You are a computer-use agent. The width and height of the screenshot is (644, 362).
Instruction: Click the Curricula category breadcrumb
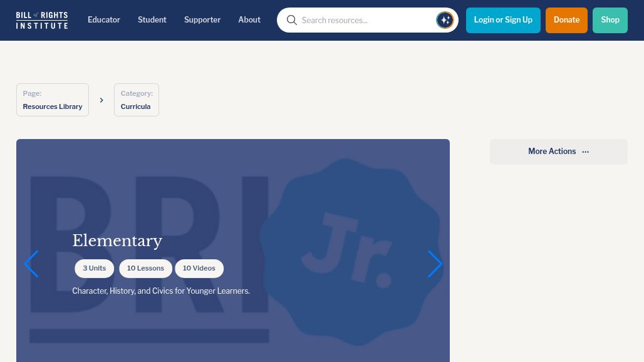click(x=136, y=100)
